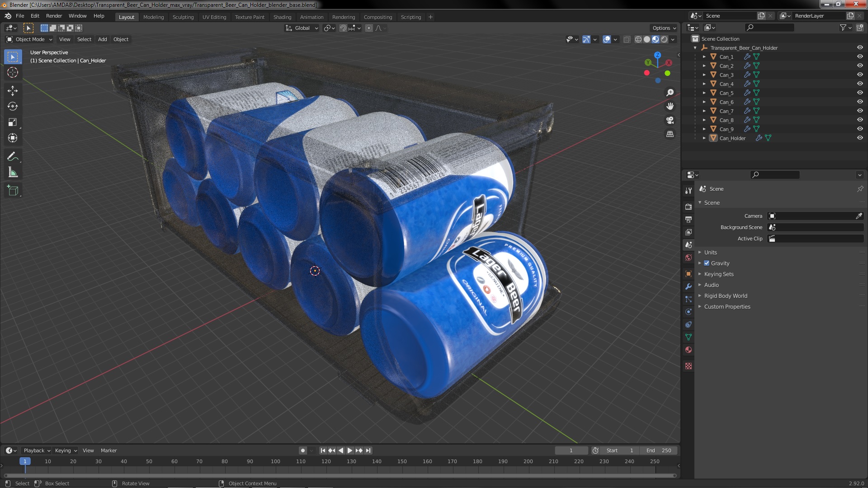Open the Modifier properties tab
Image resolution: width=868 pixels, height=488 pixels.
point(689,286)
